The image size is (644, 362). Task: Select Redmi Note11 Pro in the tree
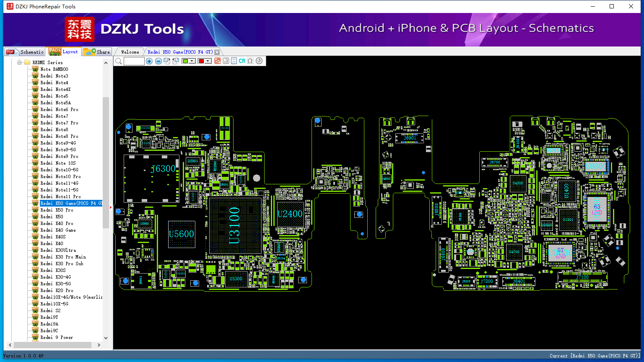pyautogui.click(x=61, y=197)
